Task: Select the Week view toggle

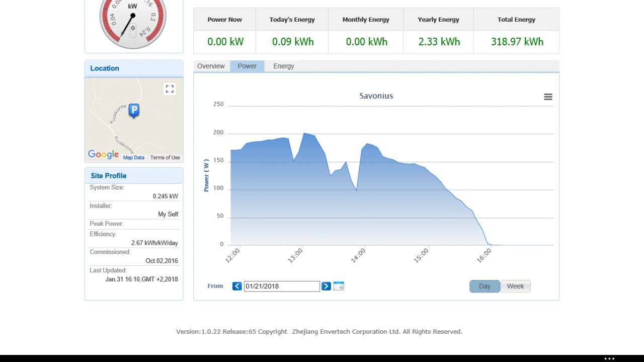Action: pos(515,286)
